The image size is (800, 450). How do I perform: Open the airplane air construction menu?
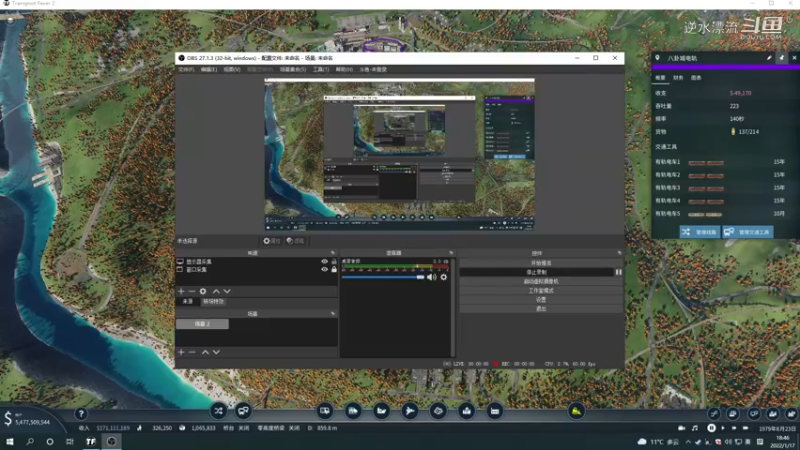point(410,411)
